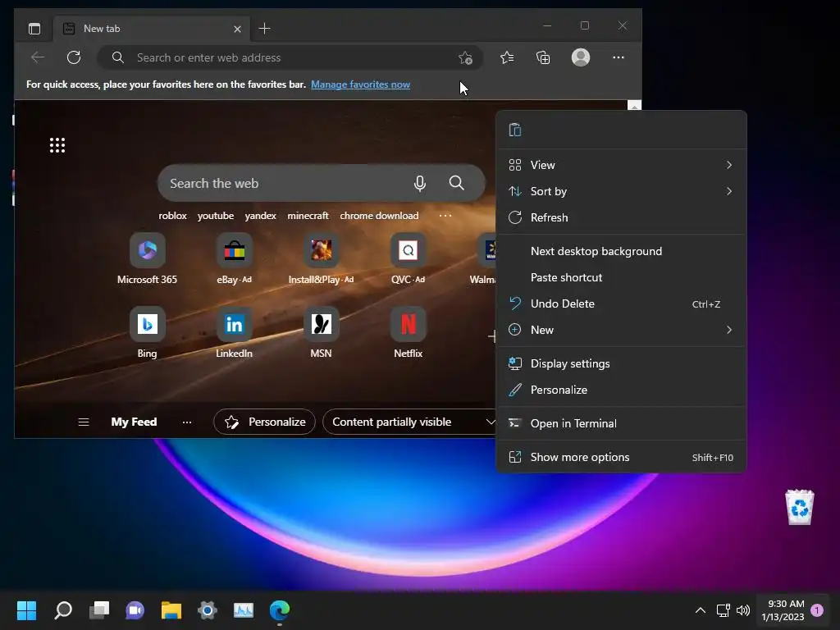
Task: Click the add to favorites star icon
Action: pyautogui.click(x=465, y=58)
